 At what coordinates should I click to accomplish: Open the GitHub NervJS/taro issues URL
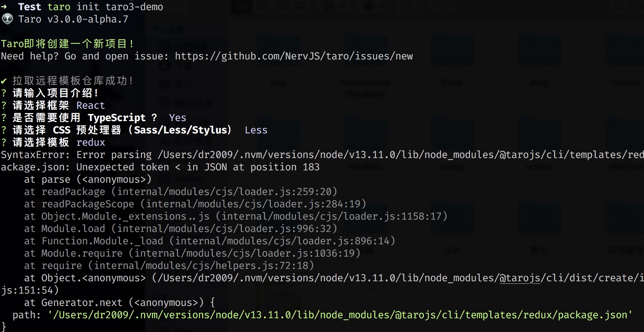294,56
